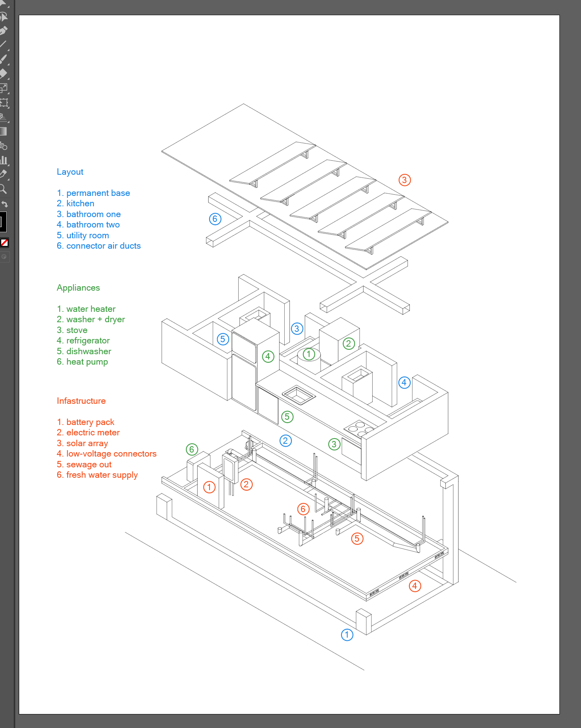Choose the Free Transform tool
The height and width of the screenshot is (728, 581).
point(4,103)
